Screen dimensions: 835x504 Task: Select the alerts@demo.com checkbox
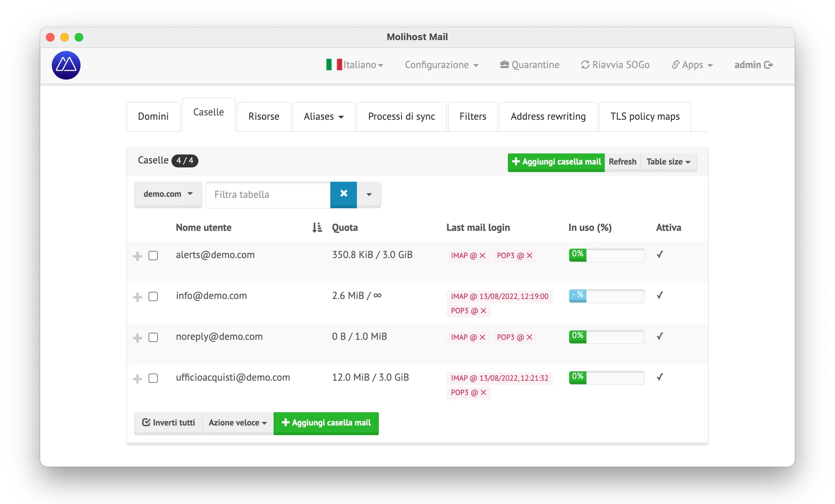tap(153, 256)
